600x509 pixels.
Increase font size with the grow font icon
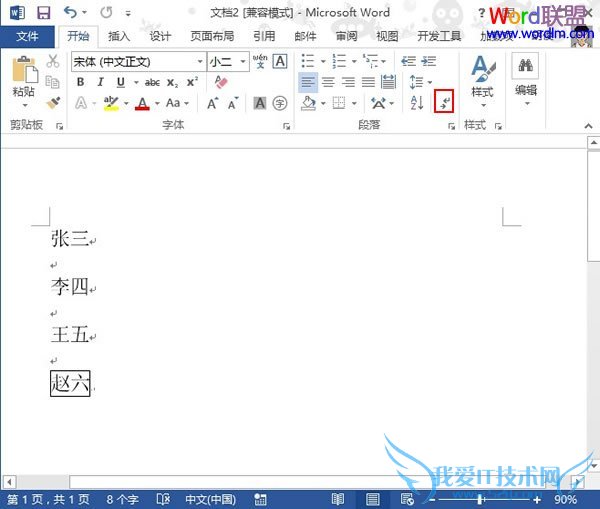[213, 103]
